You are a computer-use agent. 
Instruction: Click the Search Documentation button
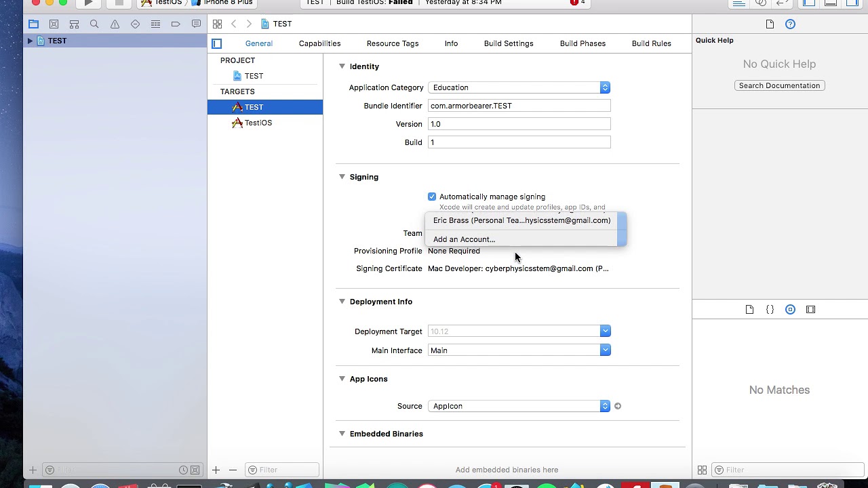click(x=779, y=85)
